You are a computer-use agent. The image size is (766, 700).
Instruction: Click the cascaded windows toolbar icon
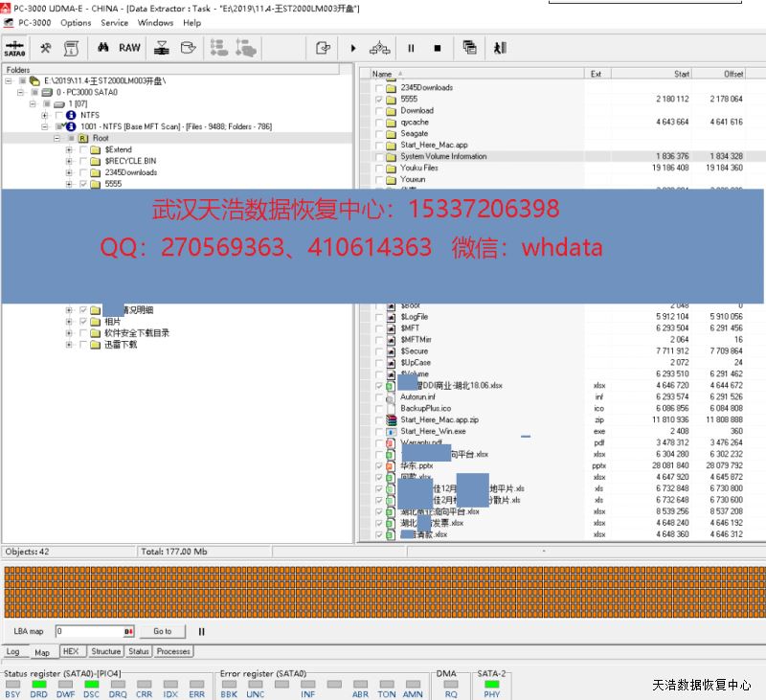(469, 48)
